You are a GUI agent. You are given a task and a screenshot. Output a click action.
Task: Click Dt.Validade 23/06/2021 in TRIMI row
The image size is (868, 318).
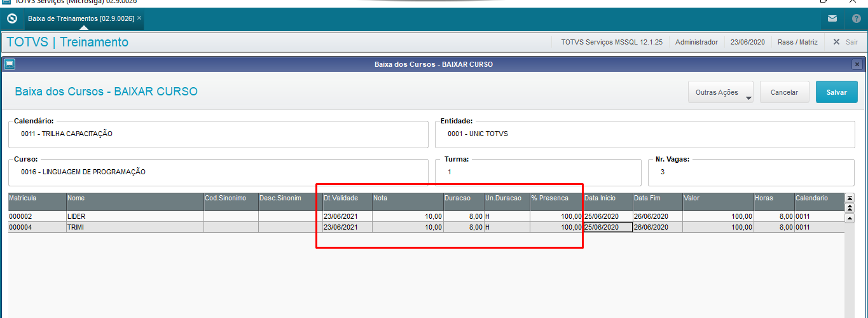347,227
